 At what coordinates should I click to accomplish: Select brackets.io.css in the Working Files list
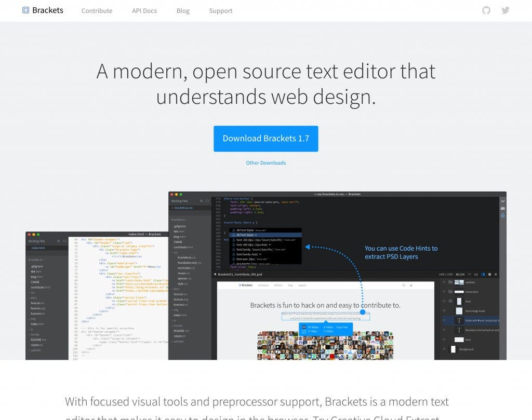[x=183, y=208]
